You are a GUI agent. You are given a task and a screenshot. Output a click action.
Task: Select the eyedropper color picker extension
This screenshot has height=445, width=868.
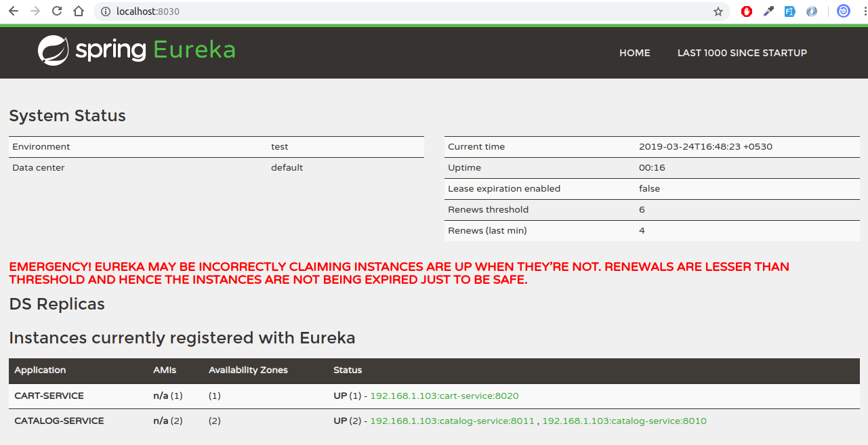tap(768, 11)
